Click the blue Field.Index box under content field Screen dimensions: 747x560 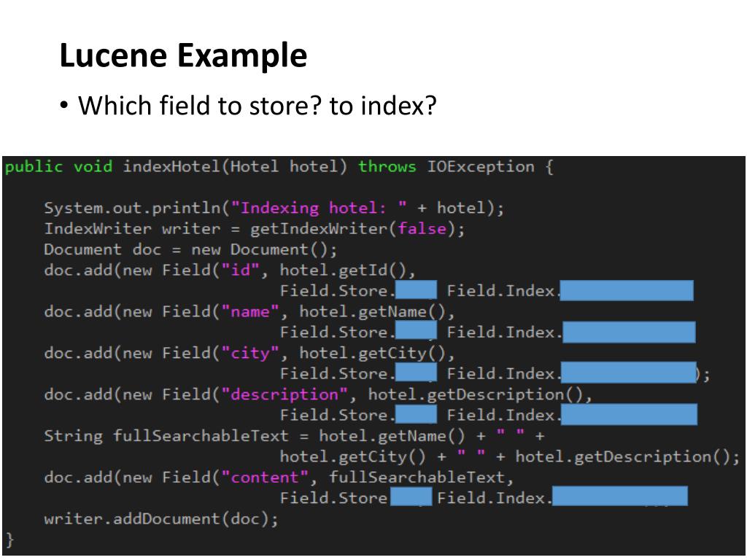(x=620, y=497)
